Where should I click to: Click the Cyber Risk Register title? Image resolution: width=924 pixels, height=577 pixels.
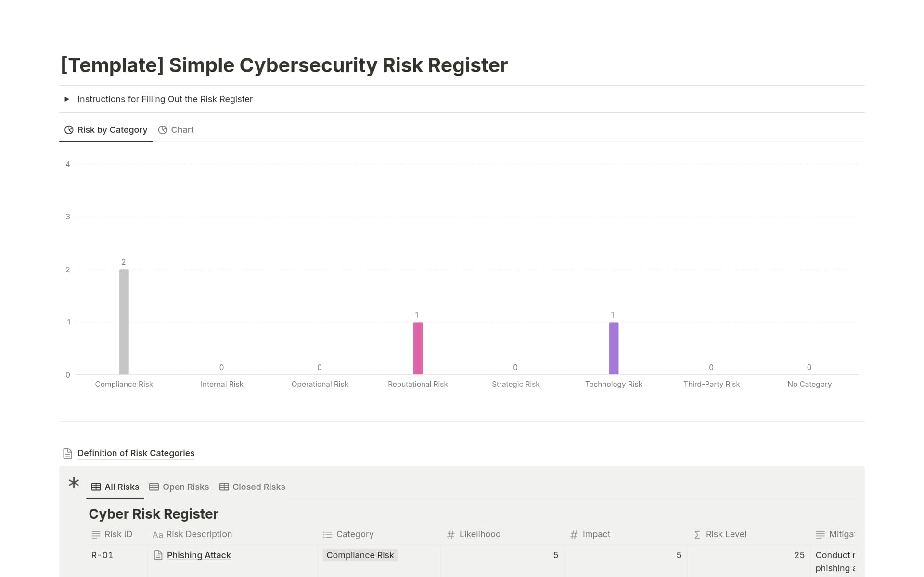[x=153, y=513]
